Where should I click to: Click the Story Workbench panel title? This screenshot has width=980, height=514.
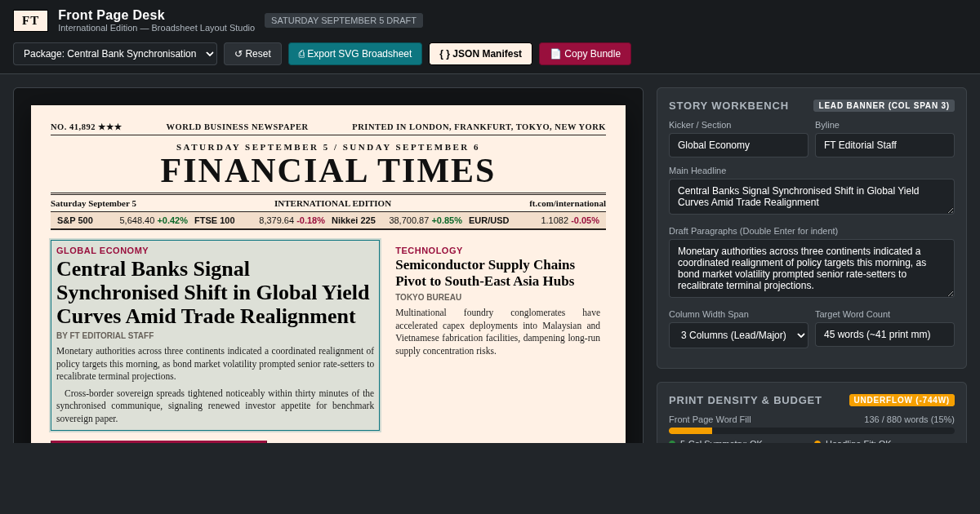[728, 105]
